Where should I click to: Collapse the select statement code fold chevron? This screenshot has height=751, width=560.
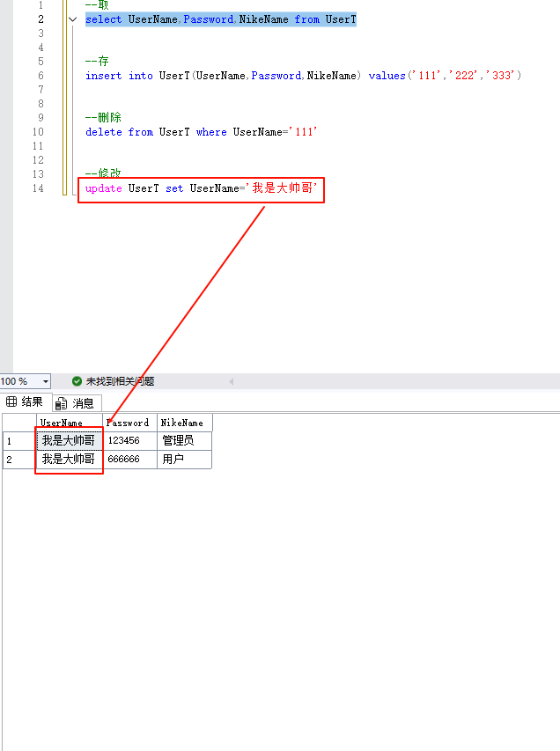pos(73,19)
